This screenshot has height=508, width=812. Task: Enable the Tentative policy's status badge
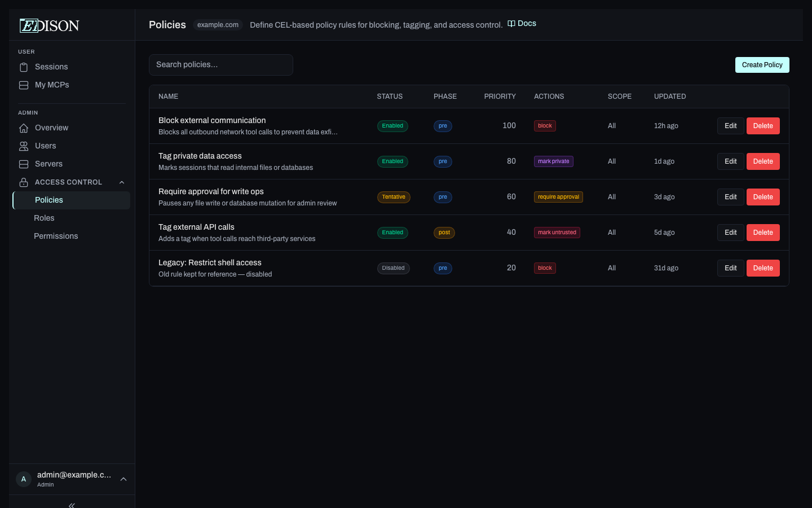pos(394,197)
